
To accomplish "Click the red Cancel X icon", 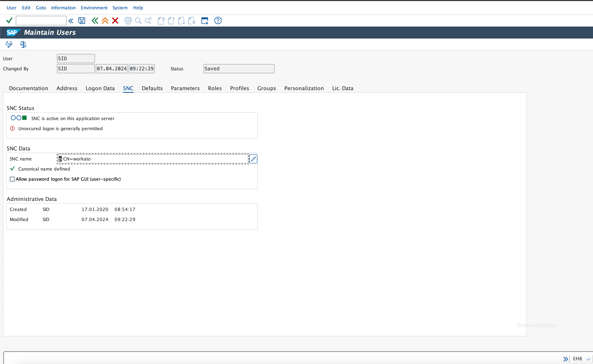I will 115,21.
